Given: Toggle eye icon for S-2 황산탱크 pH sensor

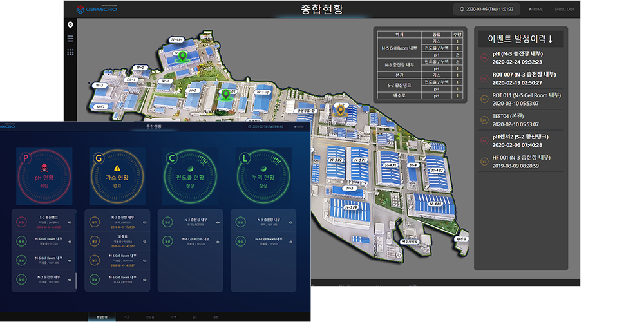Looking at the screenshot, I should [70, 222].
